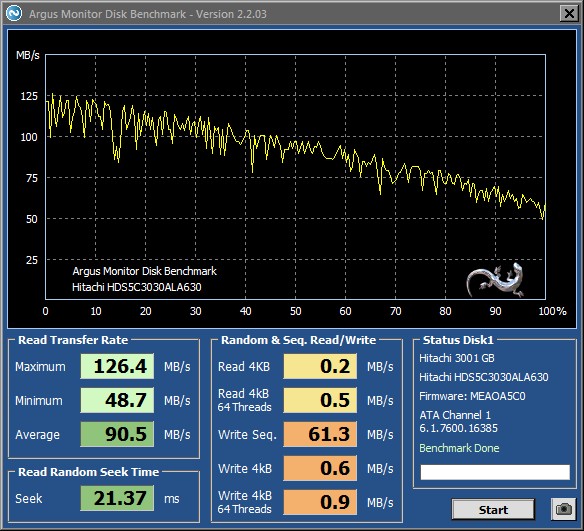Screen dimensions: 584x531
Task: Click the gecko logo in the graph
Action: (495, 280)
